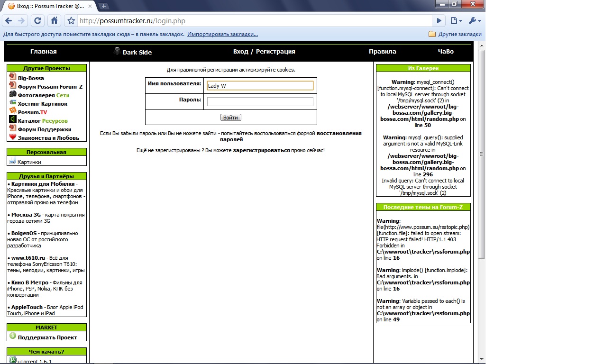604x364 pixels.
Task: Click the Другие Проекты block header
Action: (x=46, y=68)
